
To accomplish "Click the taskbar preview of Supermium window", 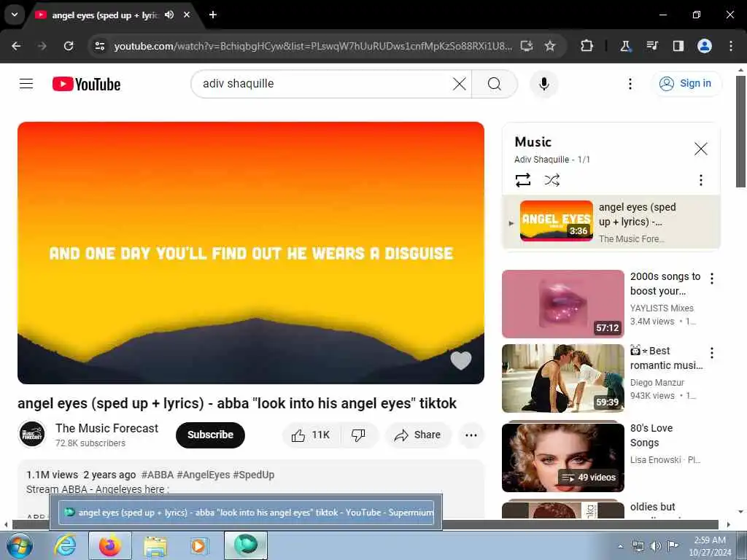I will click(246, 513).
